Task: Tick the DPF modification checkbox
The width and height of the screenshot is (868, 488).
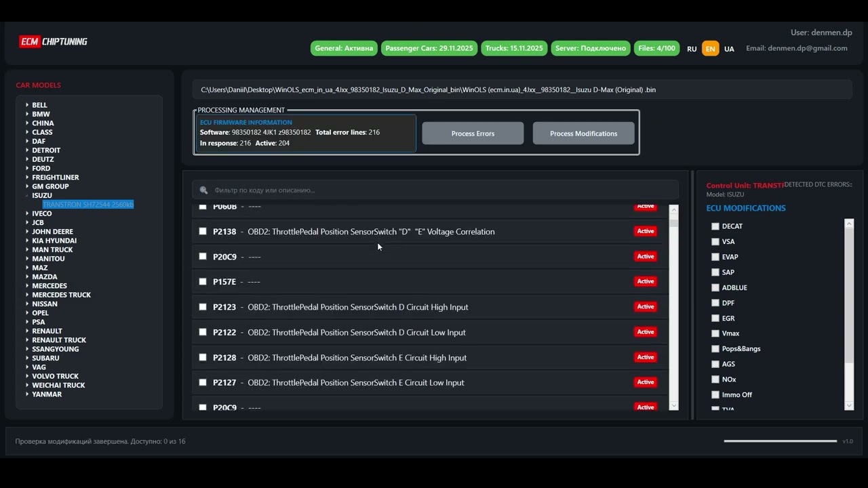Action: [x=715, y=303]
